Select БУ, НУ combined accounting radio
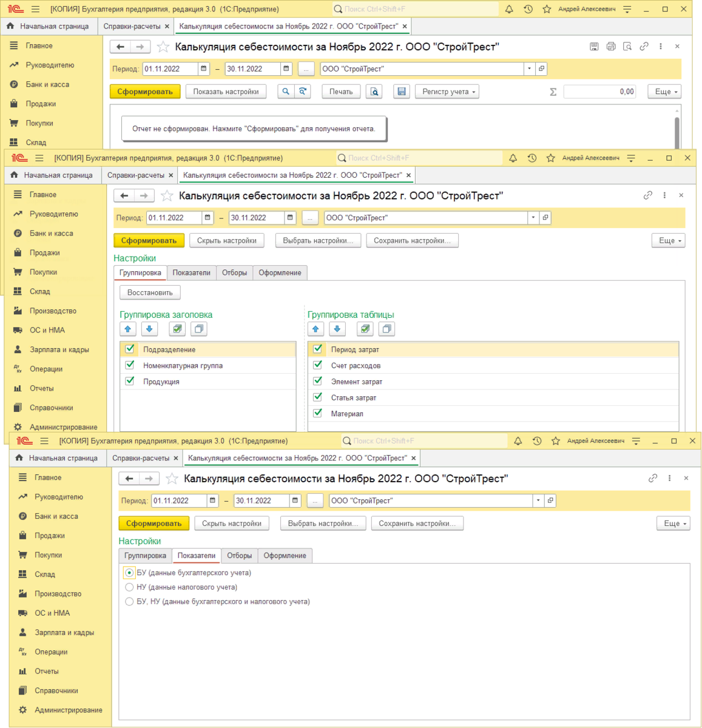702x728 pixels. click(129, 602)
